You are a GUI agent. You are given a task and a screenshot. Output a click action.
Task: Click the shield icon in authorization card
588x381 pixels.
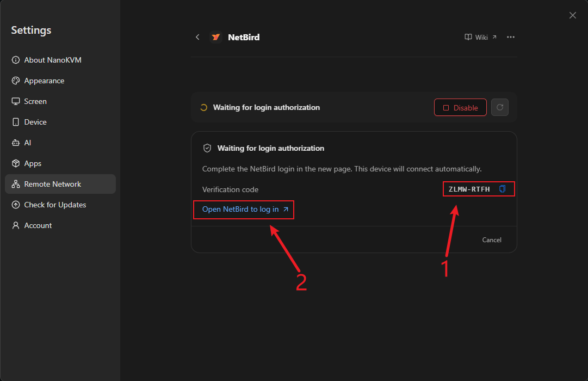pyautogui.click(x=207, y=148)
